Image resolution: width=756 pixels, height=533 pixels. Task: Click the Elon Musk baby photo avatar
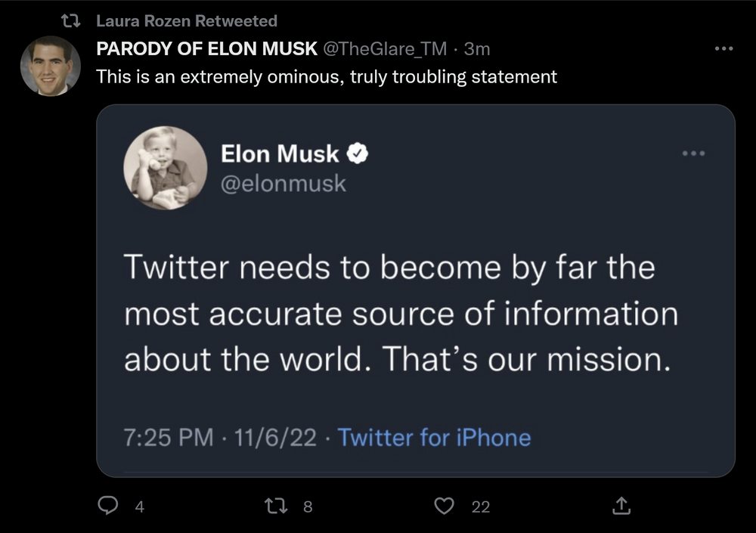165,168
